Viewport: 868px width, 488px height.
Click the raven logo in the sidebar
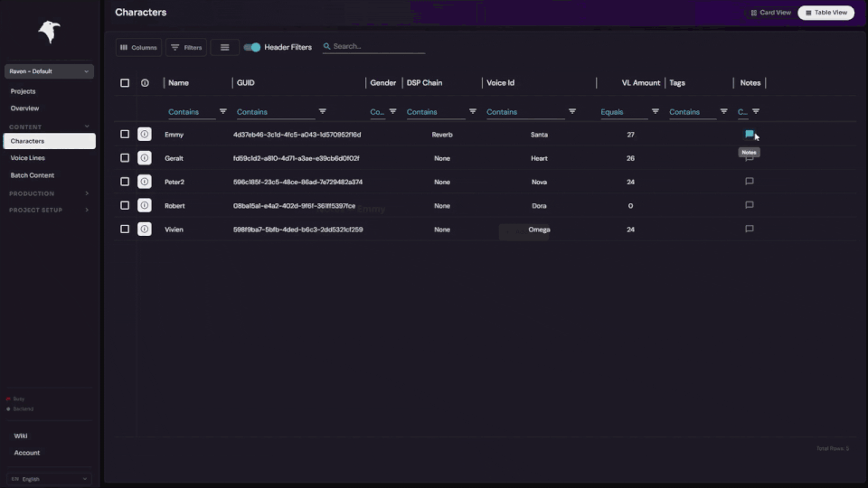click(49, 32)
